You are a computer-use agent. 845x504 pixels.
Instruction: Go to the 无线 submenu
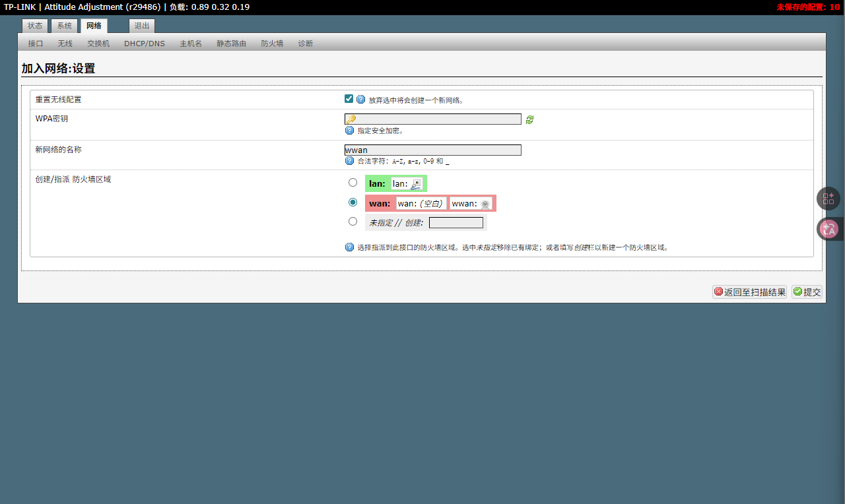pyautogui.click(x=65, y=44)
